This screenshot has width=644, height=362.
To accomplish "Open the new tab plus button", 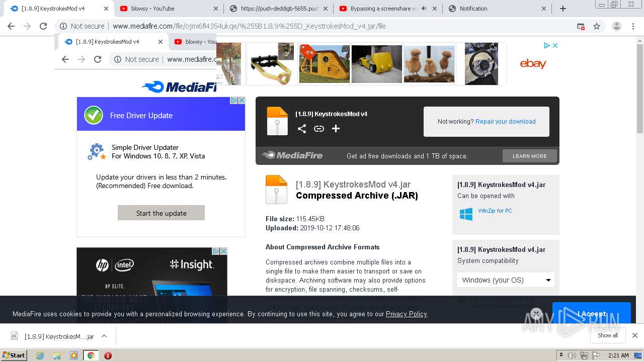I will tap(563, 9).
